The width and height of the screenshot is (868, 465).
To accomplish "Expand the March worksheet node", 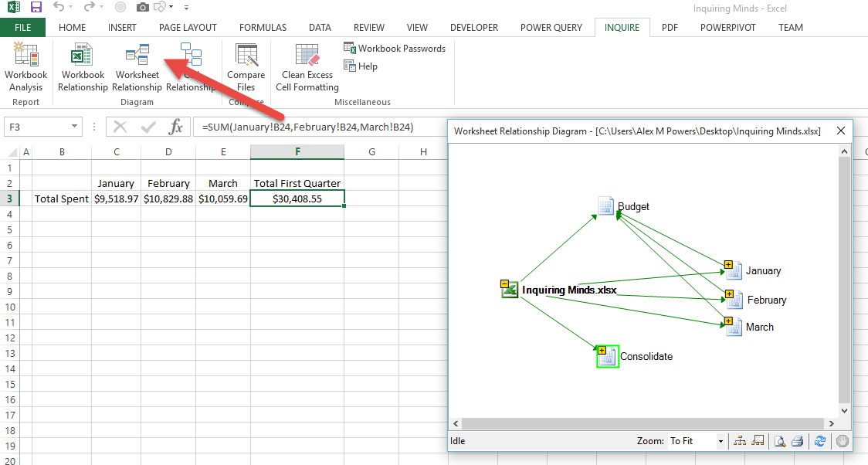I will (x=728, y=321).
